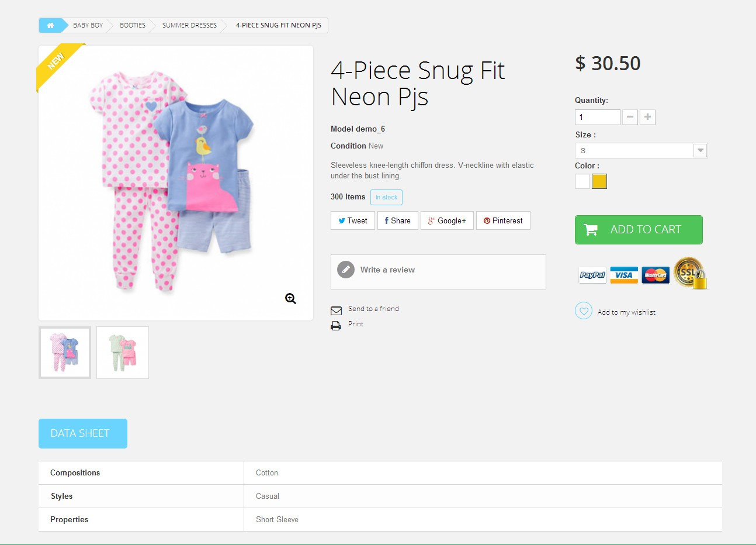Click the home icon in breadcrumb
The height and width of the screenshot is (545, 756).
coord(51,25)
